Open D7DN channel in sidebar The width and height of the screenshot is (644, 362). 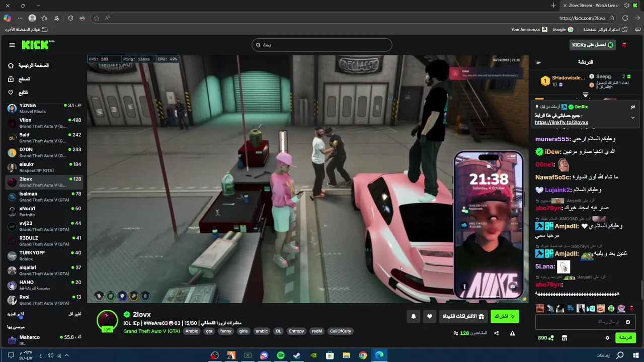coord(44,152)
